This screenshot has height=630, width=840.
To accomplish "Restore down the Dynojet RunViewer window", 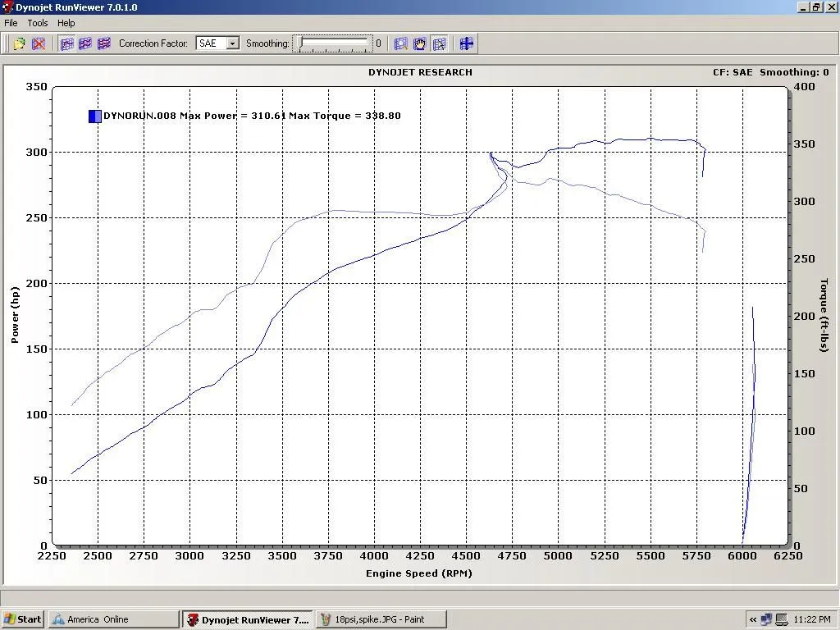I will click(x=816, y=7).
